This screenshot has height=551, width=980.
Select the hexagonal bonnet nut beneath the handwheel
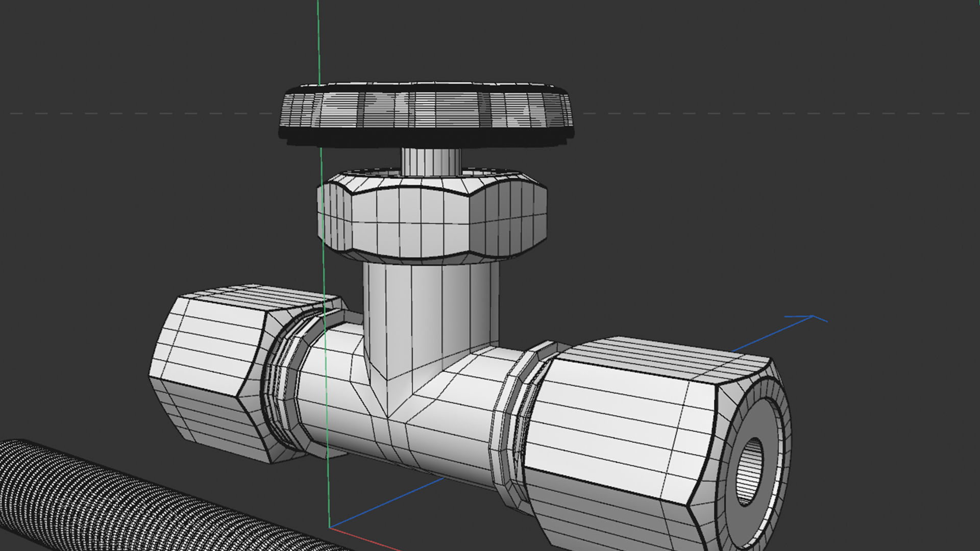point(432,216)
